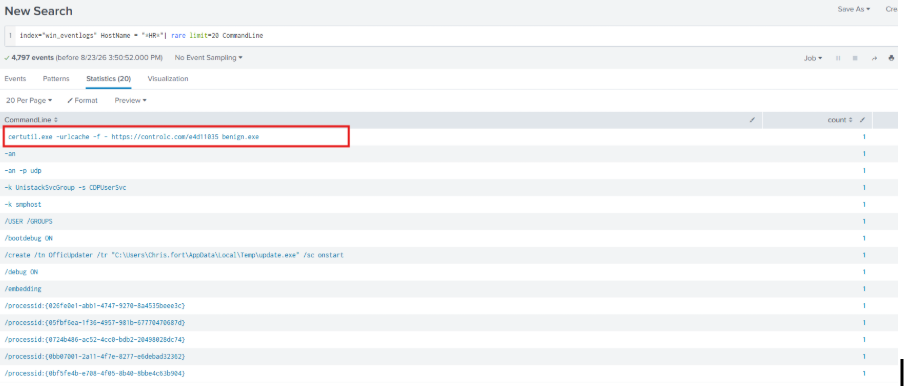This screenshot has width=905, height=386.
Task: Open the 20 Per Page dropdown
Action: tap(29, 100)
